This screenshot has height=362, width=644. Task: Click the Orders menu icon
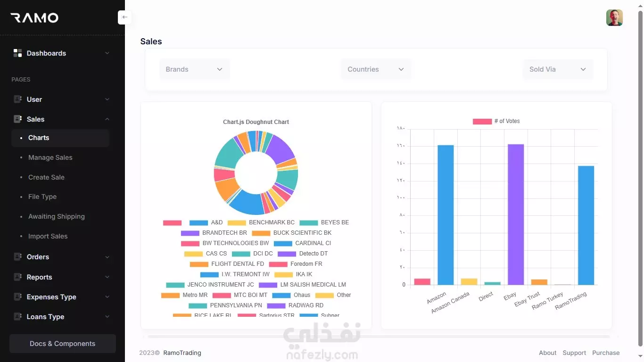tap(17, 257)
